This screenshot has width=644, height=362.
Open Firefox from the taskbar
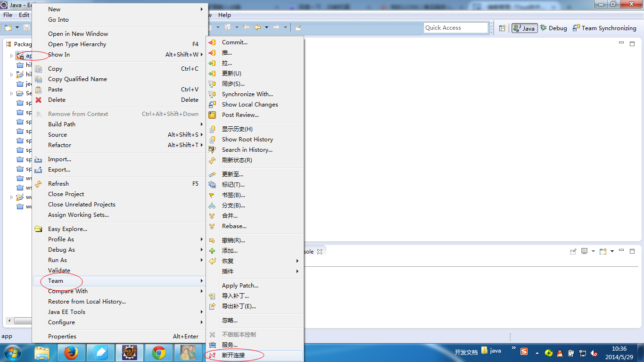coord(71,352)
